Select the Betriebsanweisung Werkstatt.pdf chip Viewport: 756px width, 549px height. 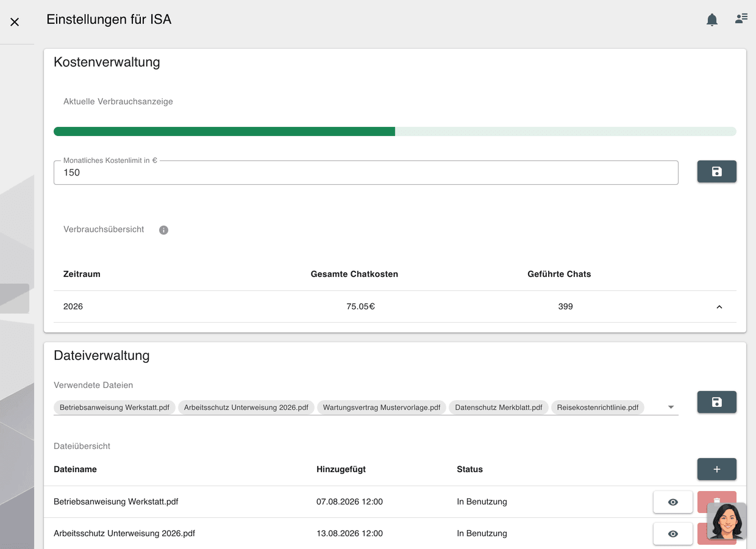click(115, 407)
